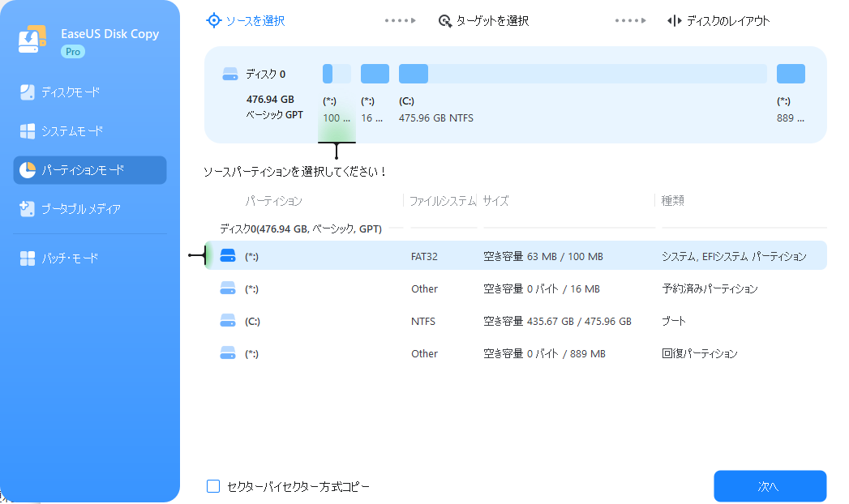849x504 pixels.
Task: Click the パーティションモード pie chart icon
Action: (27, 170)
